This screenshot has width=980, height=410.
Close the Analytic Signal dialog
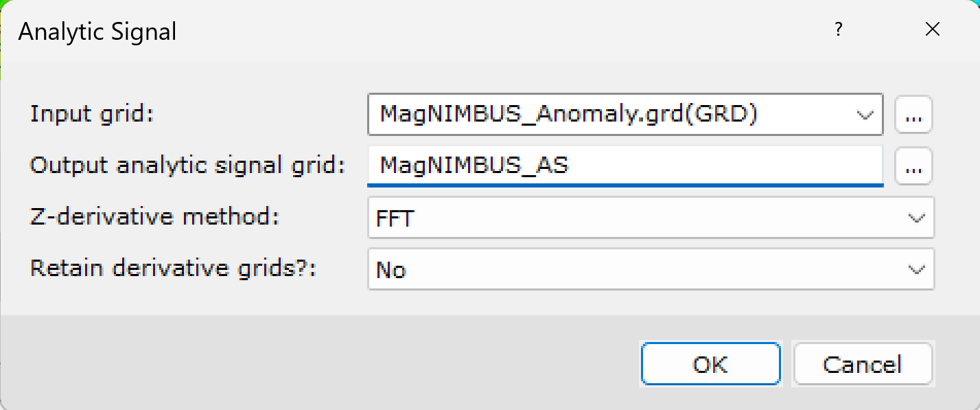932,30
